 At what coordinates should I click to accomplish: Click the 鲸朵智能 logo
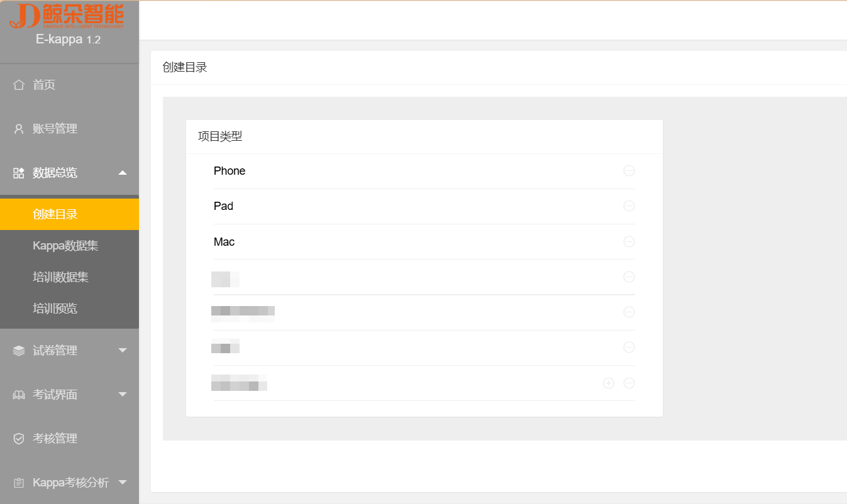click(67, 16)
